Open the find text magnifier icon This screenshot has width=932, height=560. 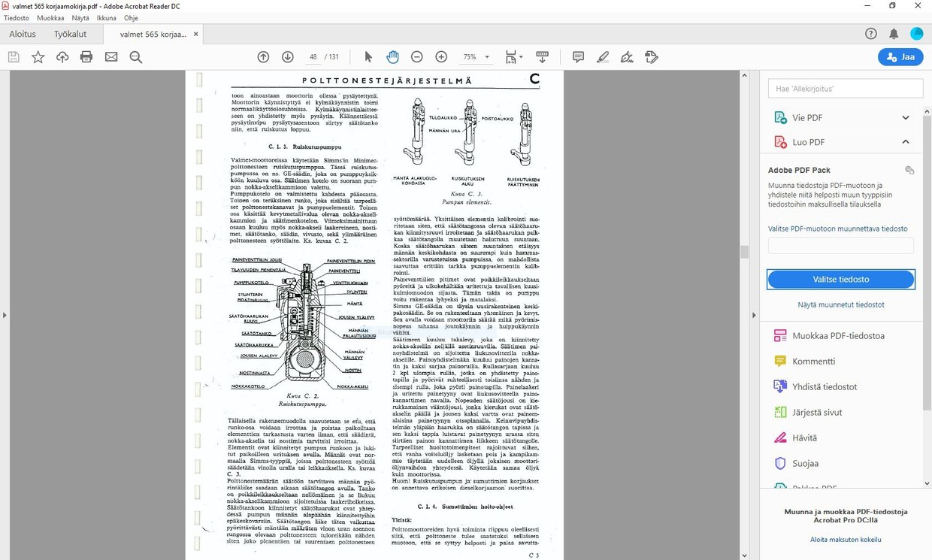coord(136,57)
